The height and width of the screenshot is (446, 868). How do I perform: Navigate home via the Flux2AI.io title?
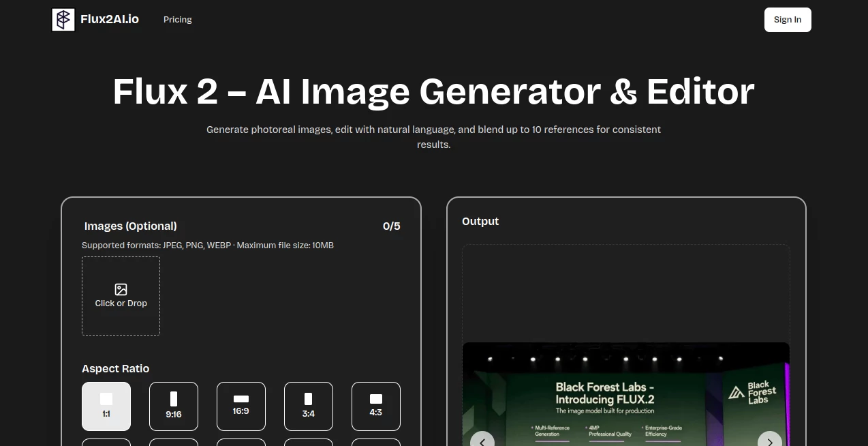coord(109,19)
